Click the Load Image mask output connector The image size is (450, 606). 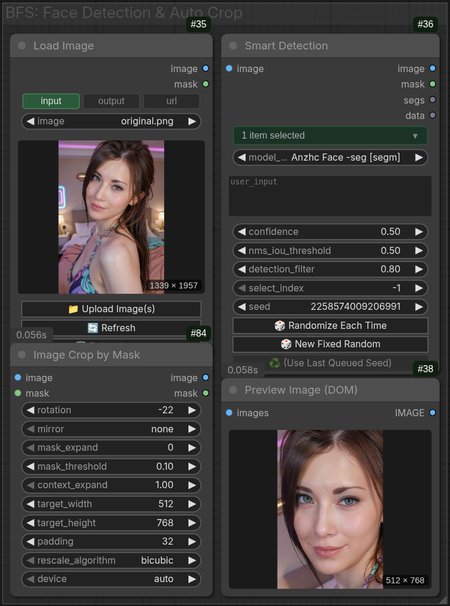coord(206,84)
